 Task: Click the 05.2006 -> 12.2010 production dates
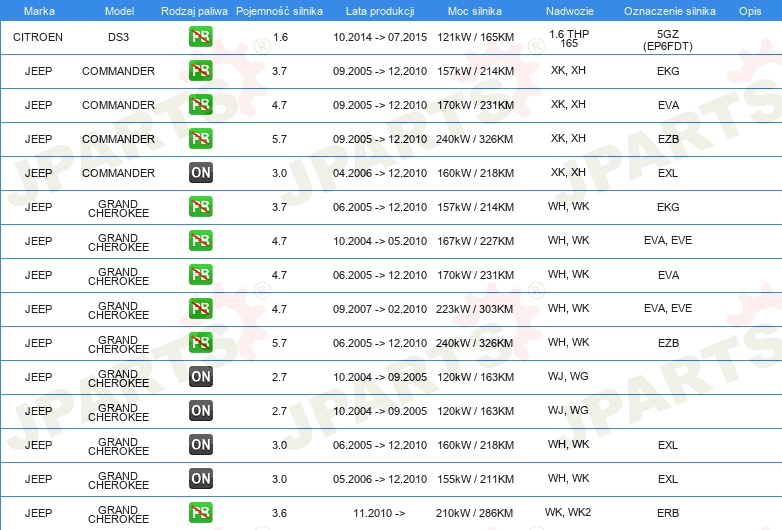pos(380,479)
